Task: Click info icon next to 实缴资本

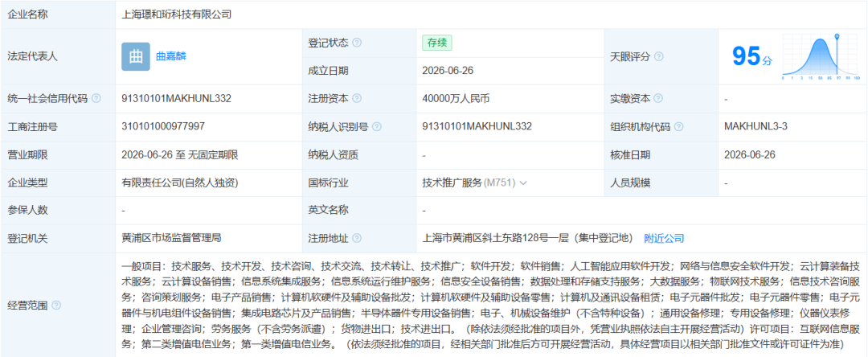Action: point(657,99)
